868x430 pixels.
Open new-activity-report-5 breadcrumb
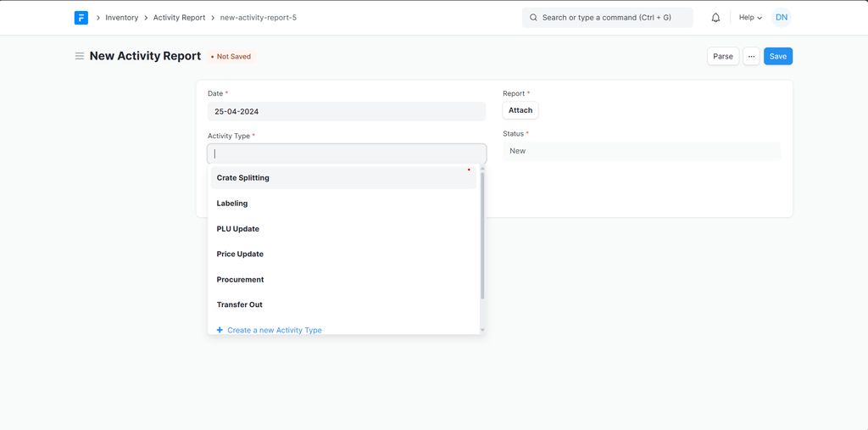click(259, 18)
